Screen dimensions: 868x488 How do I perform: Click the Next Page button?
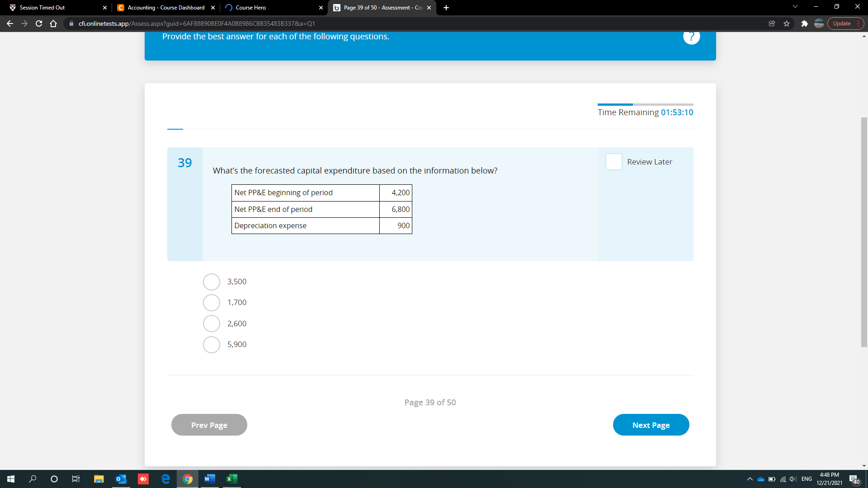pos(651,425)
